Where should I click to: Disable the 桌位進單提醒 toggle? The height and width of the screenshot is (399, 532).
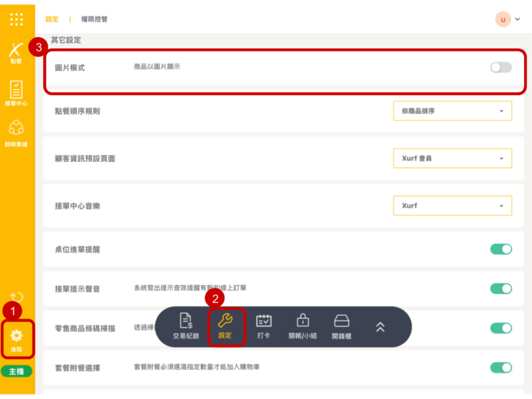tap(501, 249)
